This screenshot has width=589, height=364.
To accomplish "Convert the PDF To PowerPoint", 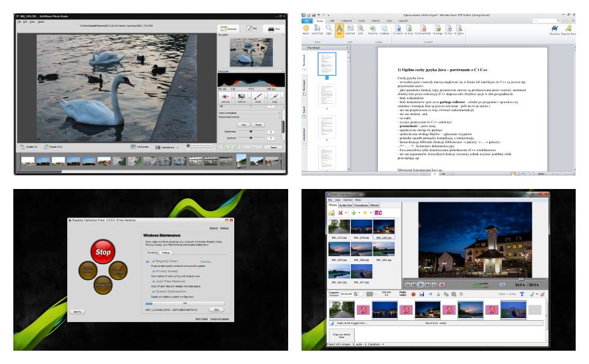I will pos(423,30).
